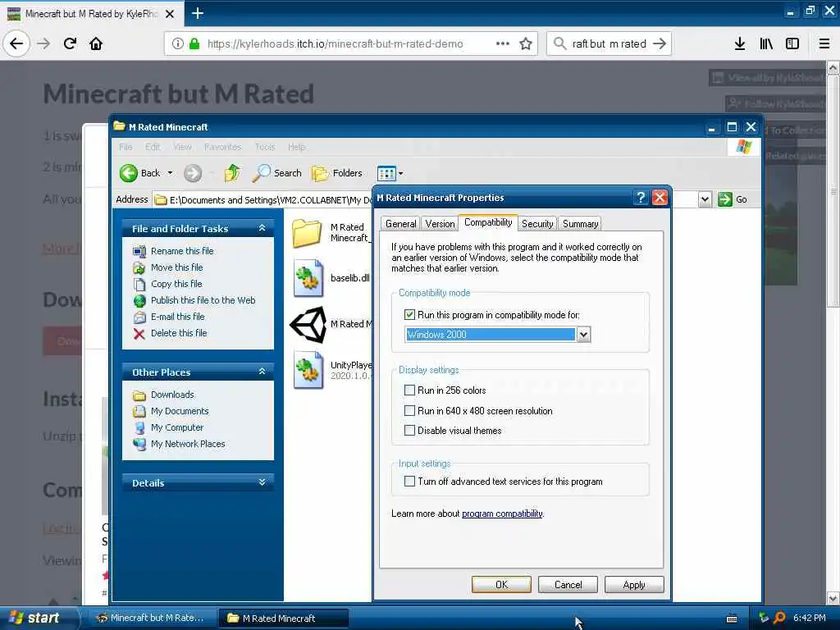
Task: Check Turn off advanced text services
Action: (x=410, y=481)
